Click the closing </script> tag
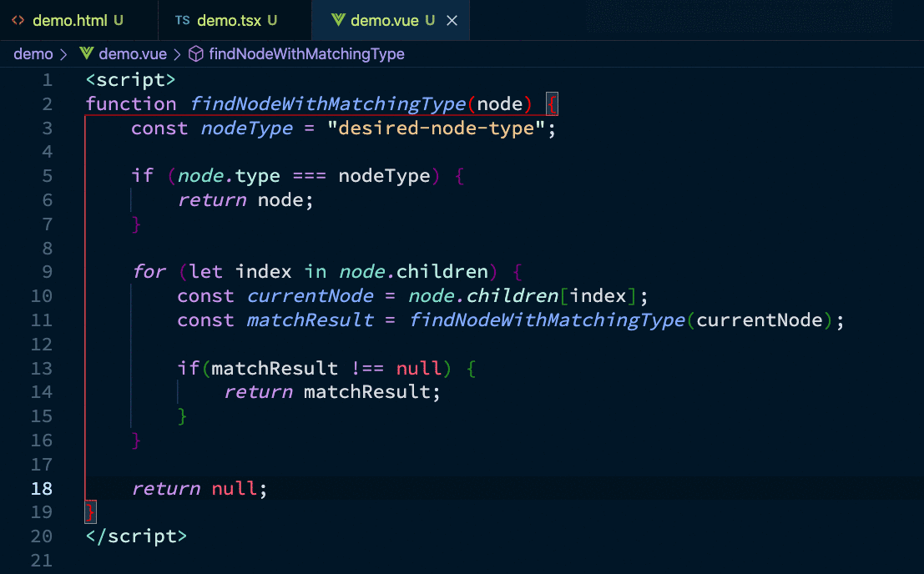 [136, 536]
